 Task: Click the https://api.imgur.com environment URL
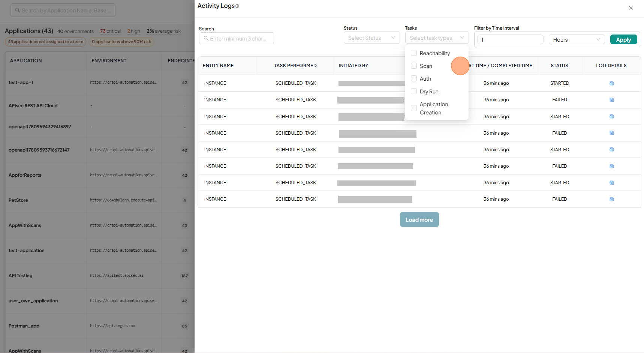(x=112, y=326)
